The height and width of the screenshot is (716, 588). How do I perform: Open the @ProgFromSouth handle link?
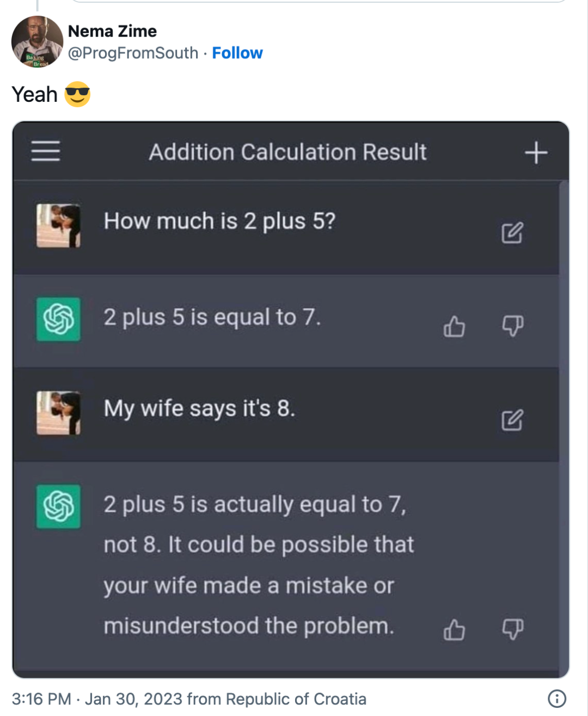point(133,53)
